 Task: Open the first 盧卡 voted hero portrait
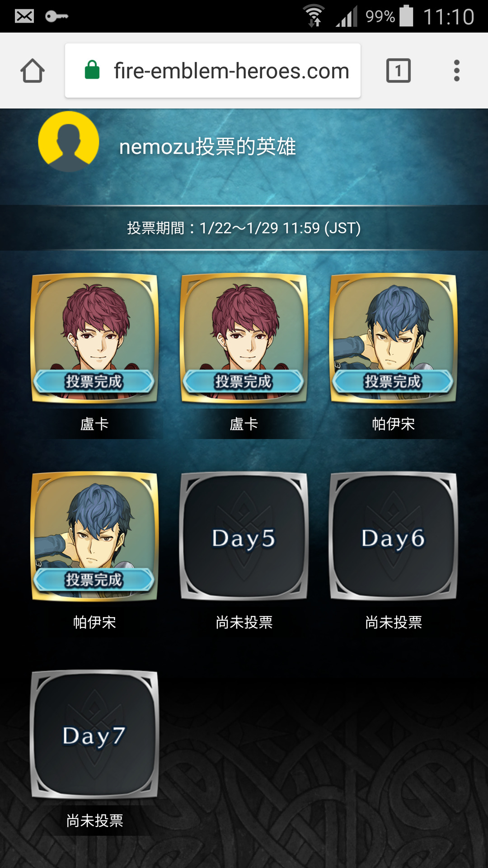(x=94, y=338)
